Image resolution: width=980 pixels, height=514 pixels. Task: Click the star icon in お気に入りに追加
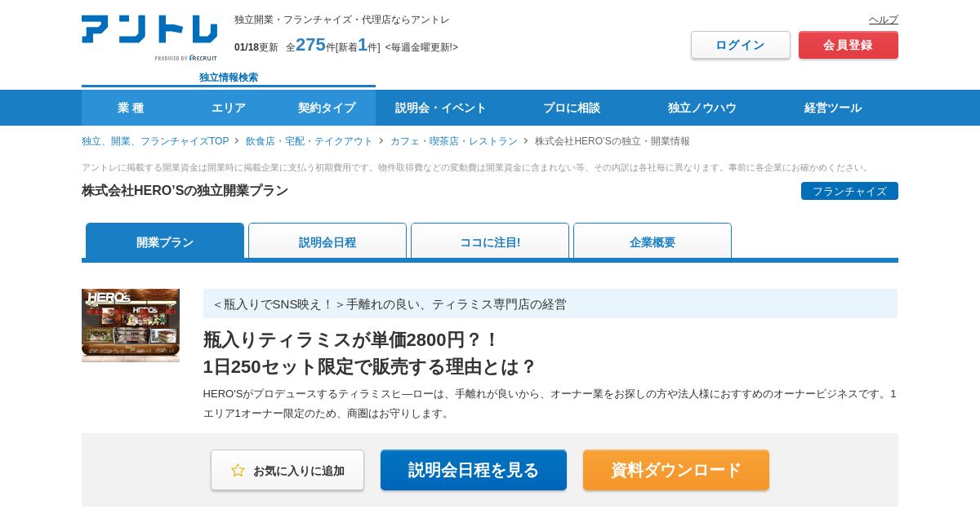[x=238, y=470]
